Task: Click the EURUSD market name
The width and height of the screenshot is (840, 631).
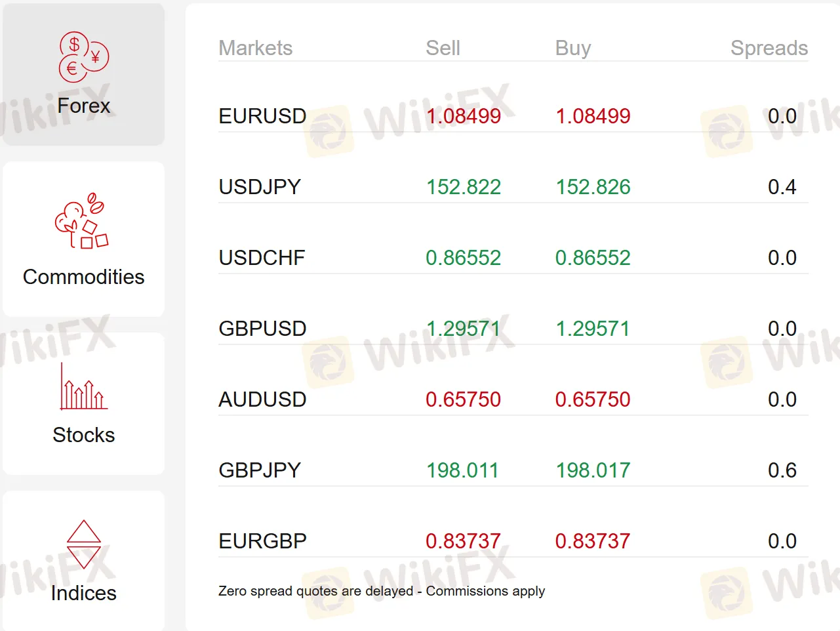Action: [x=262, y=116]
